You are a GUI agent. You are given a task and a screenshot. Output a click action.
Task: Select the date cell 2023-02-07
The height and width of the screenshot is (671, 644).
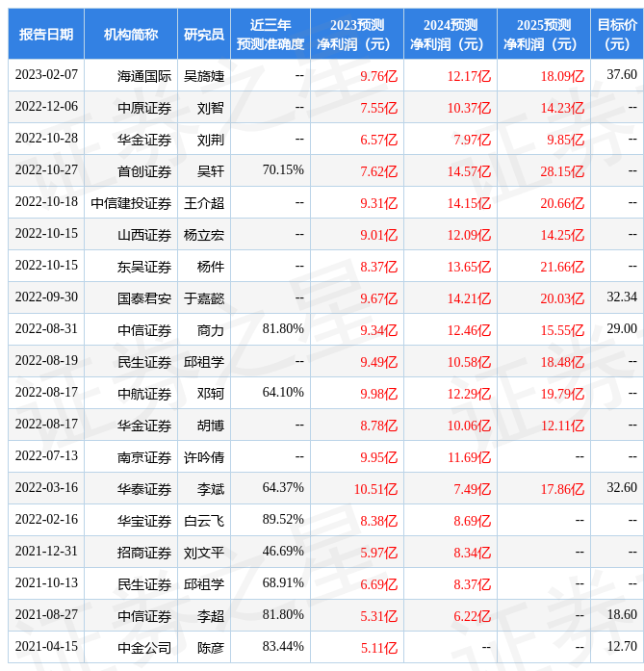[x=46, y=75]
